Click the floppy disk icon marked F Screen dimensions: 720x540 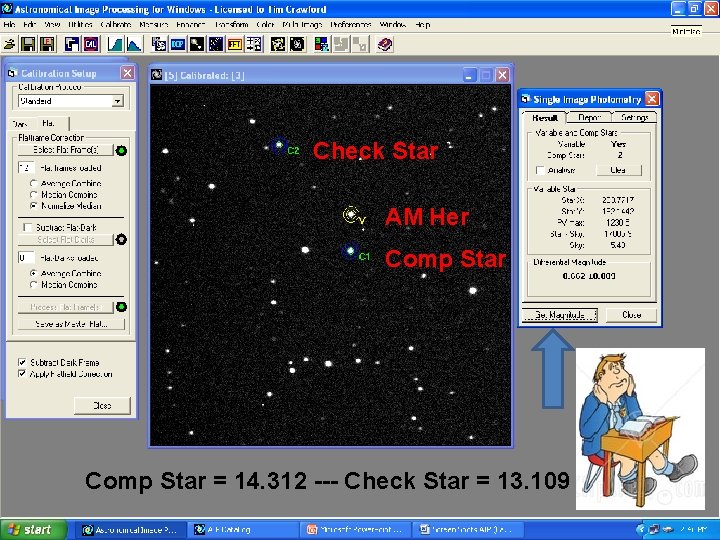(47, 45)
